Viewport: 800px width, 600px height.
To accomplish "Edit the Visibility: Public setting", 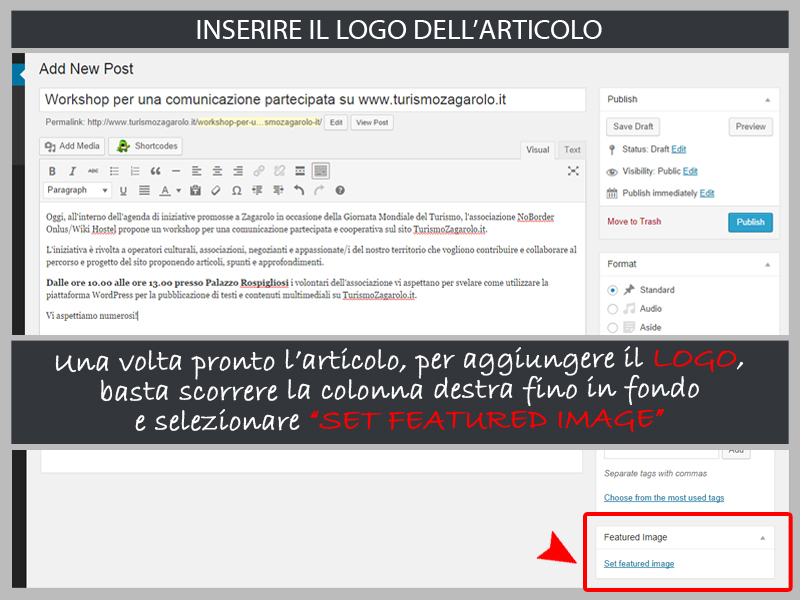I will (x=690, y=171).
